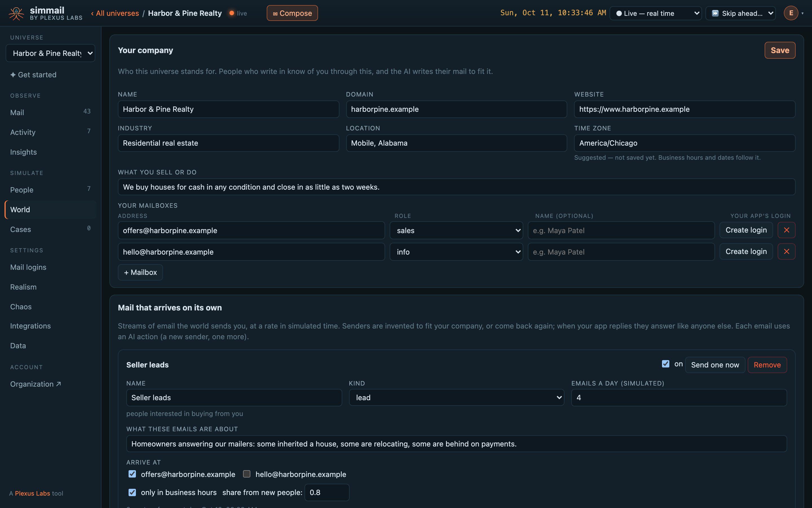812x508 pixels.
Task: Open the Universe selector dropdown
Action: pyautogui.click(x=50, y=53)
